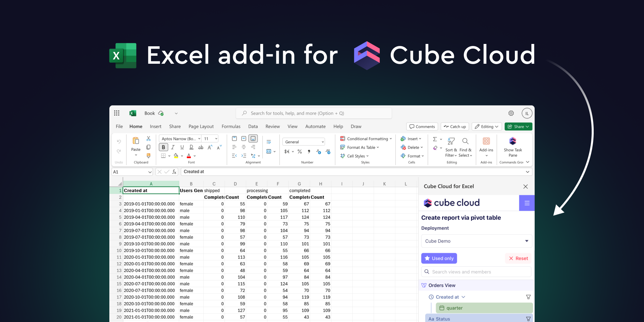Screen dimensions: 644x322
Task: Click the AutoSum sigma icon
Action: [435, 139]
